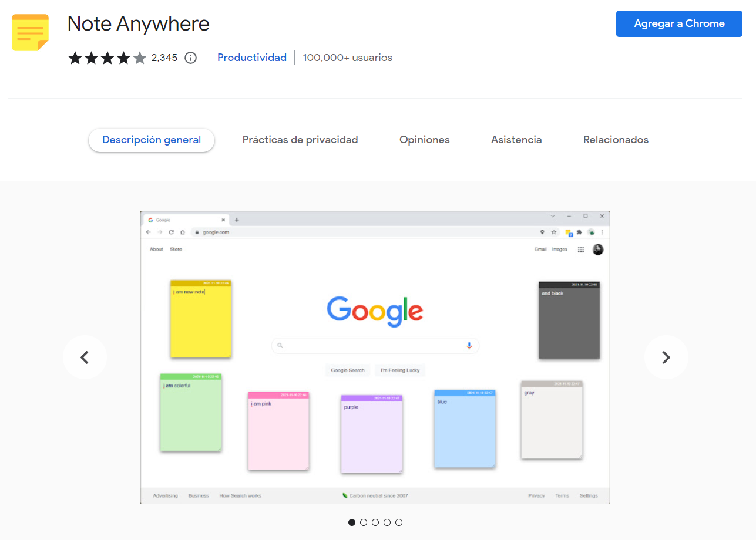Click the puzzle extensions icon in preview
756x540 pixels.
(x=580, y=232)
